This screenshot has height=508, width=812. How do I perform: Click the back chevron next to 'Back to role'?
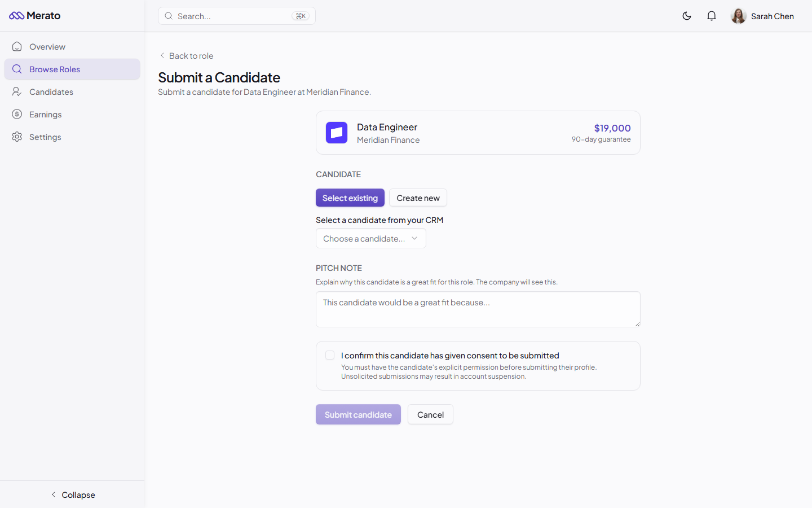162,56
